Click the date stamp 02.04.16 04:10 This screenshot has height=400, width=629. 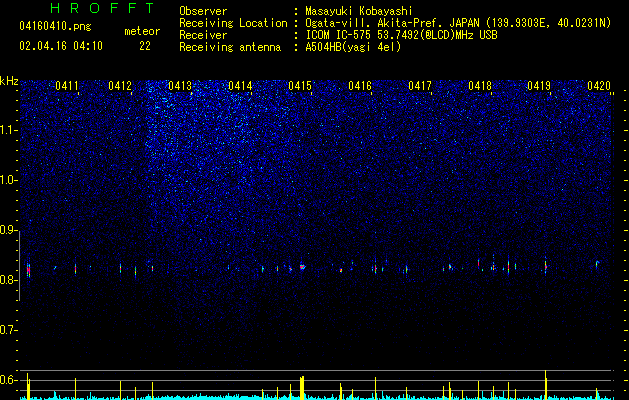[61, 46]
